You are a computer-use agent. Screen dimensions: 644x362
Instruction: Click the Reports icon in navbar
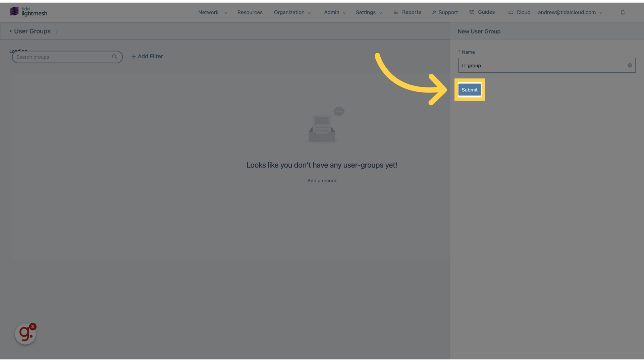[x=395, y=12]
